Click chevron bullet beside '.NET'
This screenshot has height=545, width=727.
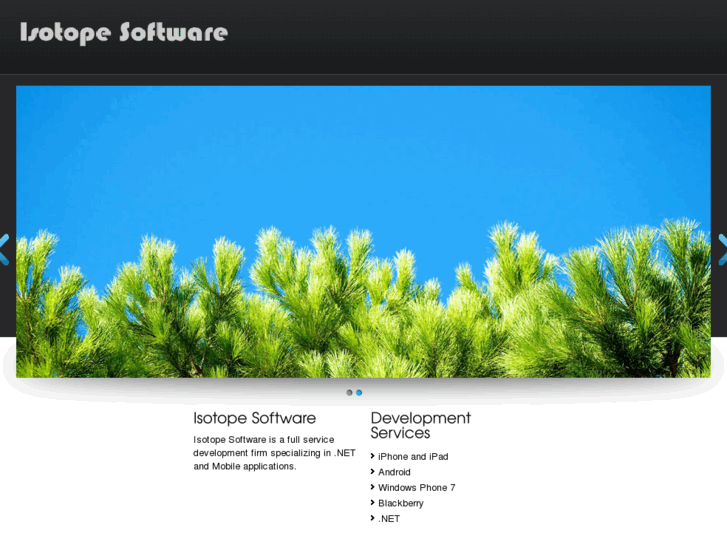point(372,518)
